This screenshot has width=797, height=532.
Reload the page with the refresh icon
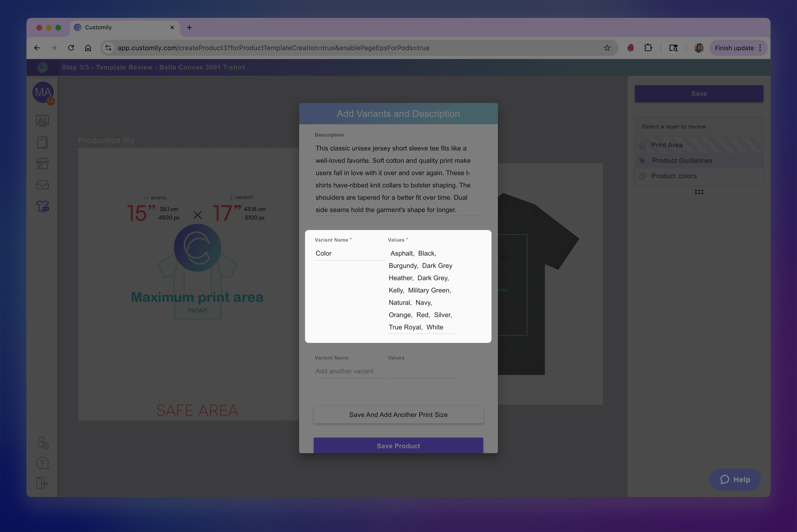[x=71, y=48]
